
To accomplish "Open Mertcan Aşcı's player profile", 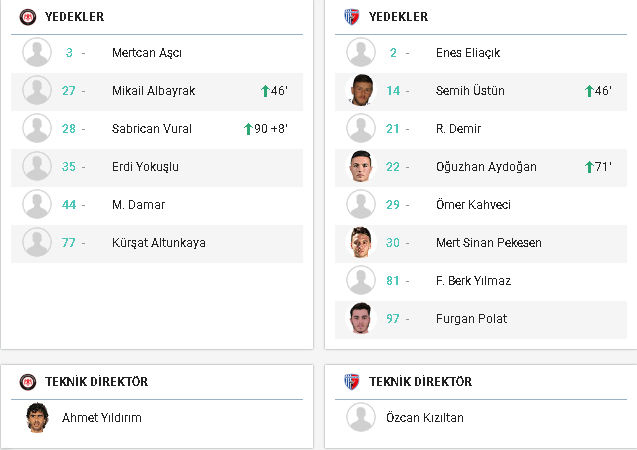I will 147,53.
